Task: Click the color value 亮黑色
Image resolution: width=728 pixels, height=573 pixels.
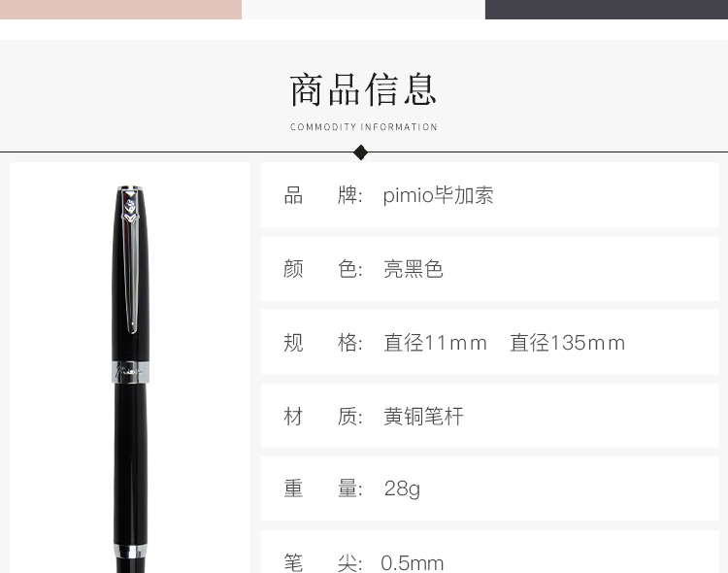Action: click(x=413, y=269)
